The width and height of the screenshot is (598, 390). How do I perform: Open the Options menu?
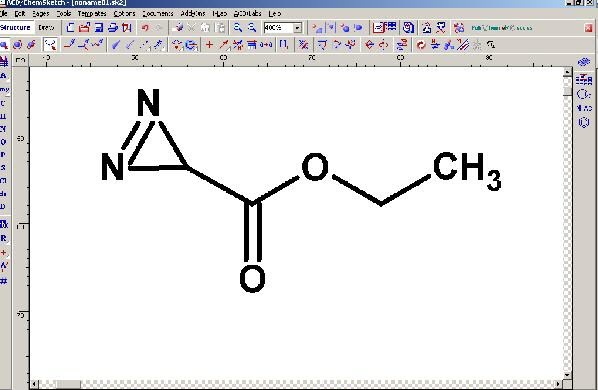point(124,14)
